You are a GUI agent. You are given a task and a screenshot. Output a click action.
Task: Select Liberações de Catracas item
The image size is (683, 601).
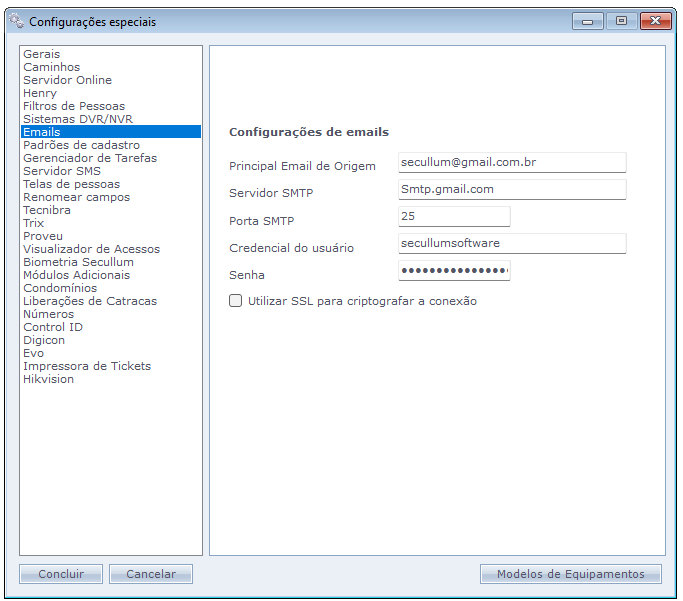90,301
